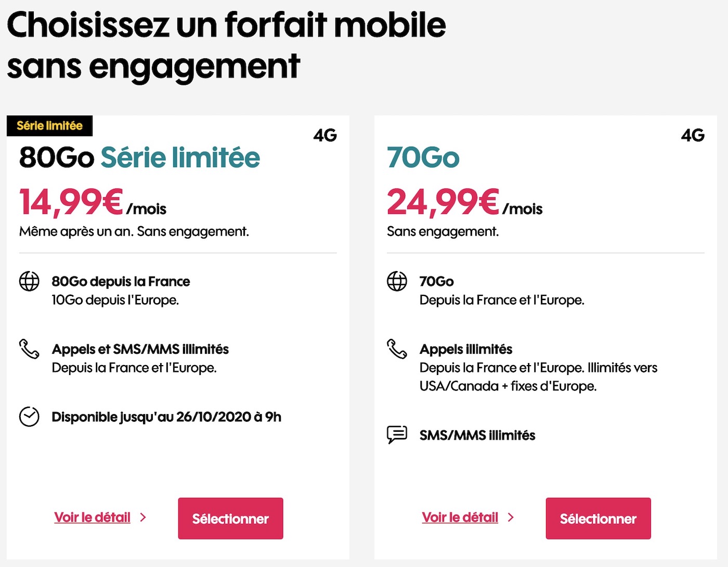Open the 70Go plan details link

point(460,518)
